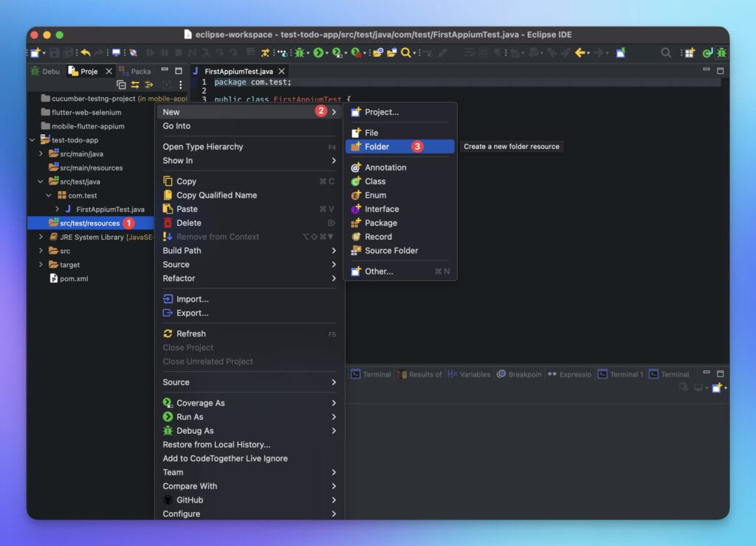Screen dimensions: 756x546
Task: Select the Breakpoints tab in bottom panel
Action: tap(520, 374)
